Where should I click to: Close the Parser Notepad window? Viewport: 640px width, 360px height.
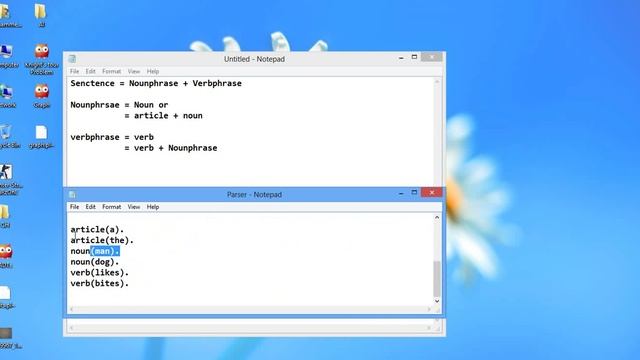pyautogui.click(x=431, y=192)
